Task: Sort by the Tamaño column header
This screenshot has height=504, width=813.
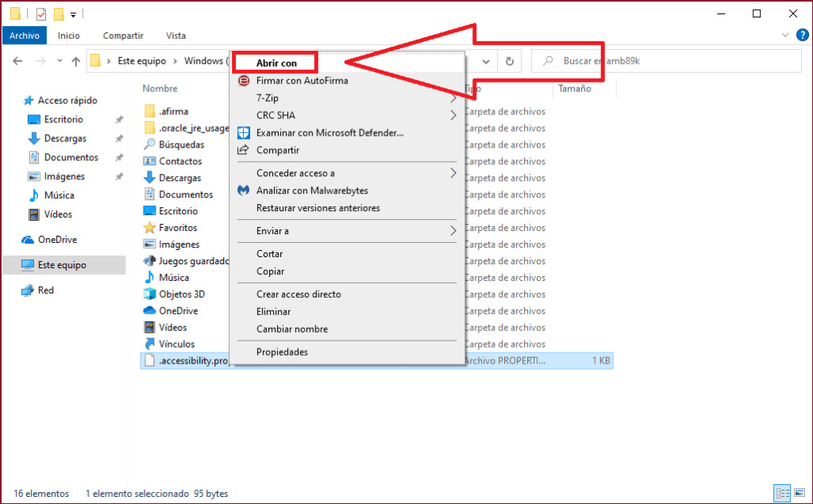Action: pyautogui.click(x=575, y=89)
